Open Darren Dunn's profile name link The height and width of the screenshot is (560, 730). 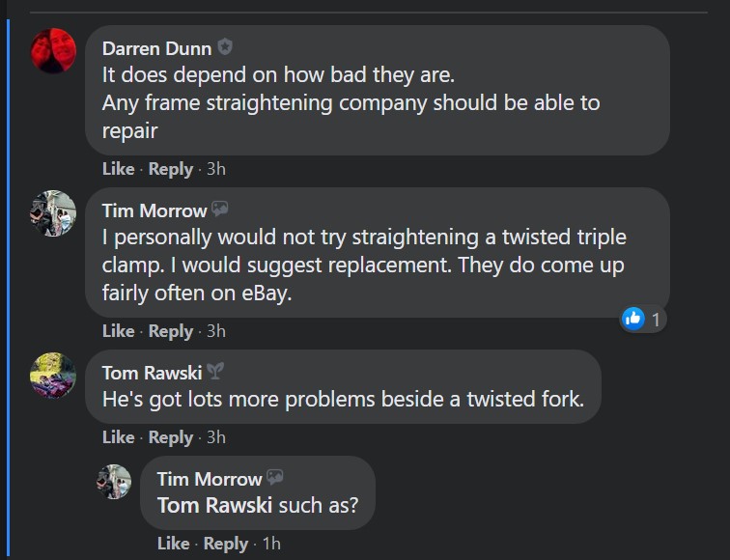[156, 48]
